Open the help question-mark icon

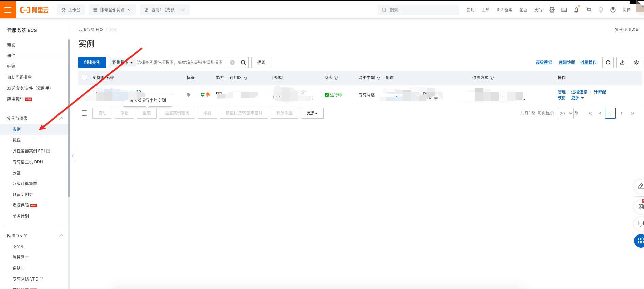coord(613,10)
